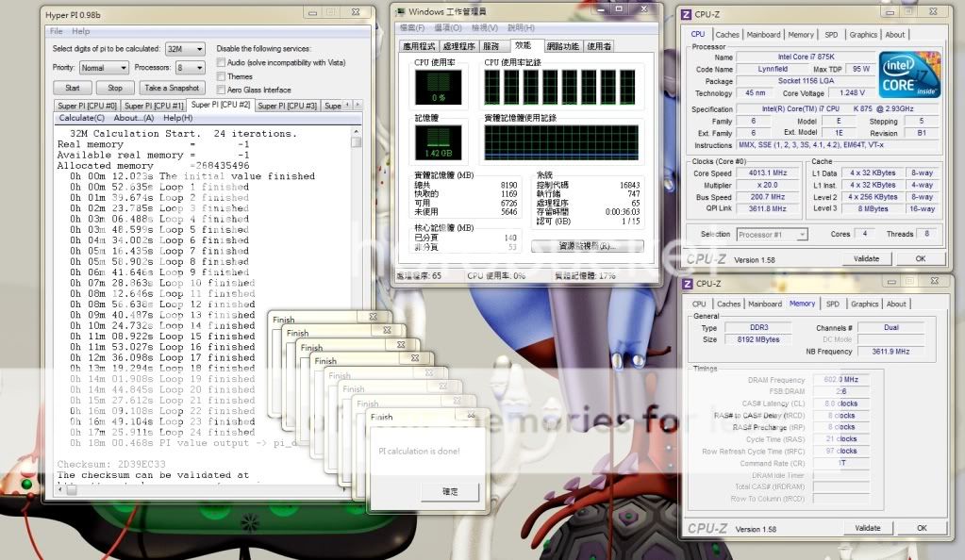Switch to Super PI [CPU #3] tab
This screenshot has height=560, width=965.
pos(288,106)
